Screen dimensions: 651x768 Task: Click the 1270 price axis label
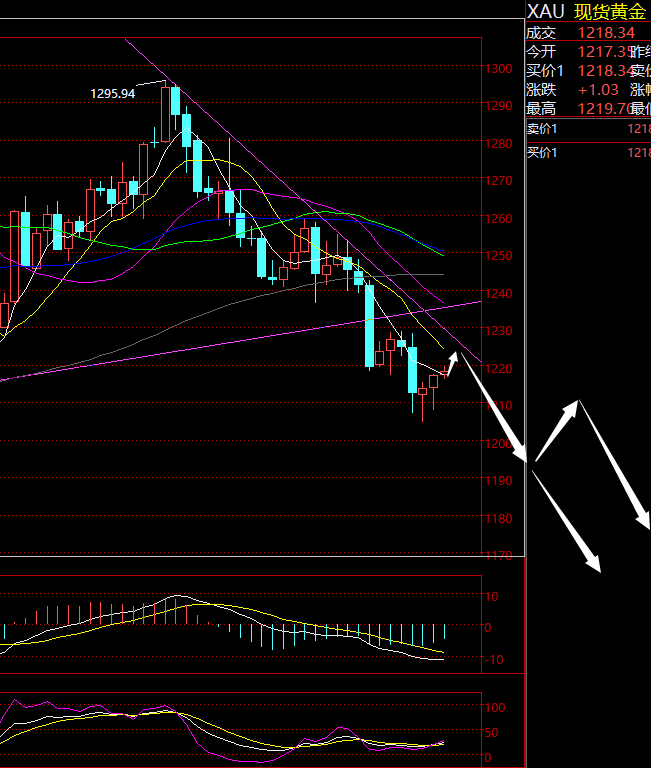499,181
